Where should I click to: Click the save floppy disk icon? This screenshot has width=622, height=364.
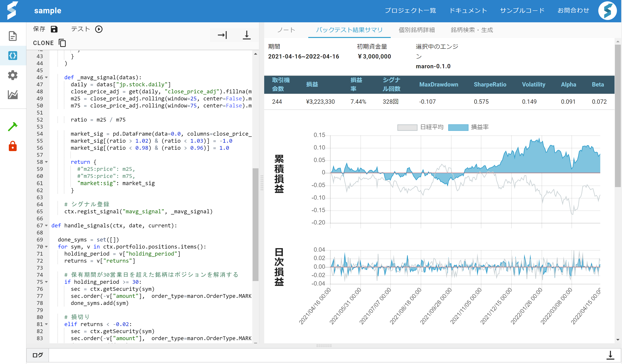click(54, 29)
